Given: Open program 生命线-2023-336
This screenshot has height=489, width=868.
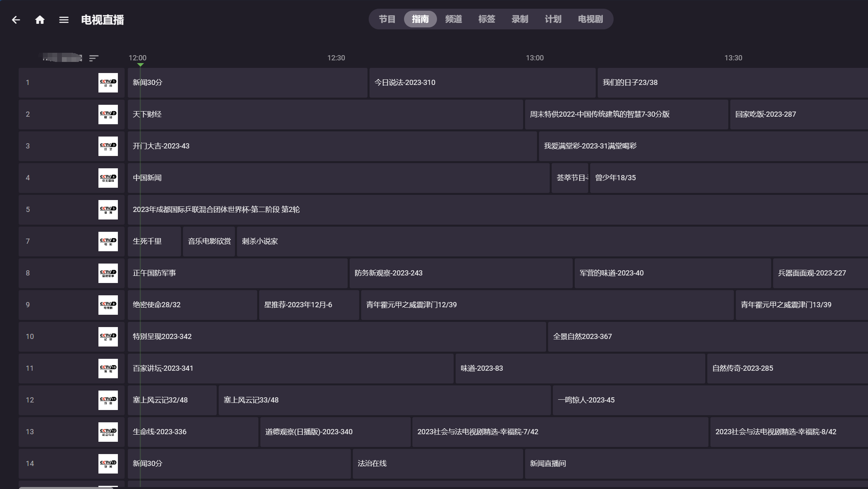Looking at the screenshot, I should coord(193,432).
